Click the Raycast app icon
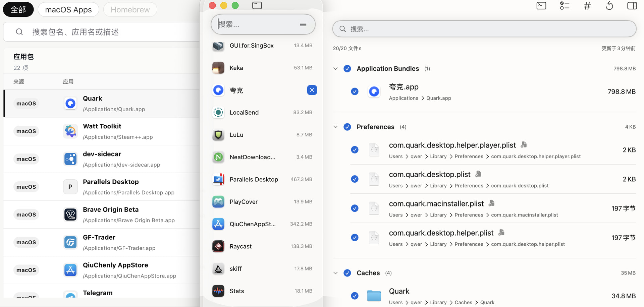The width and height of the screenshot is (644, 307). [x=218, y=246]
